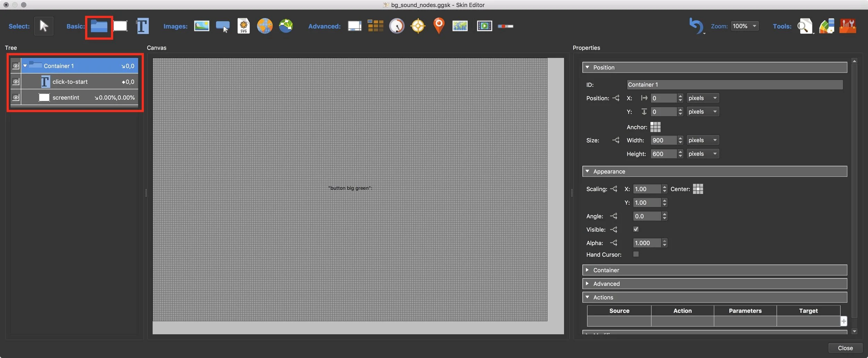
Task: Choose scaling center in Center grid
Action: (x=698, y=189)
